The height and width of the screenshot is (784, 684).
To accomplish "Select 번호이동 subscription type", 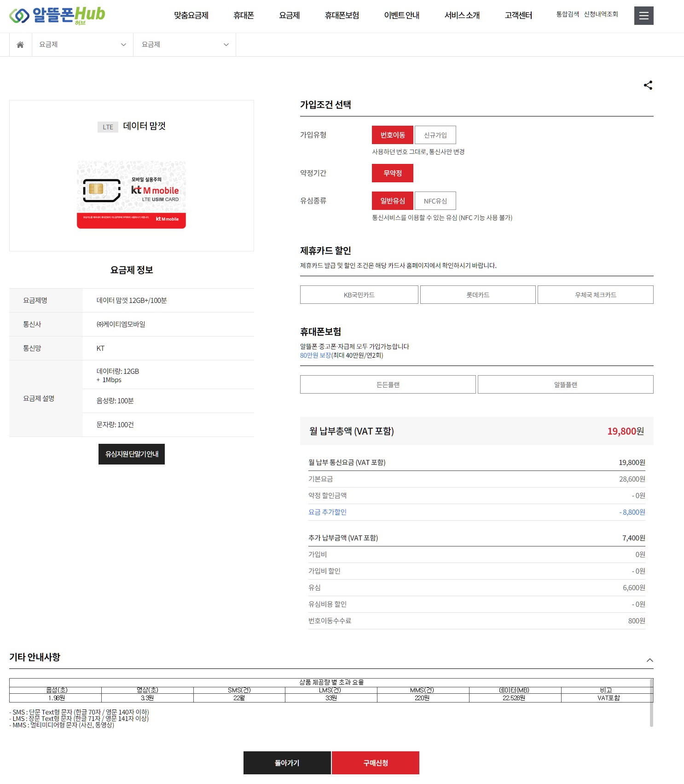I will [x=392, y=135].
